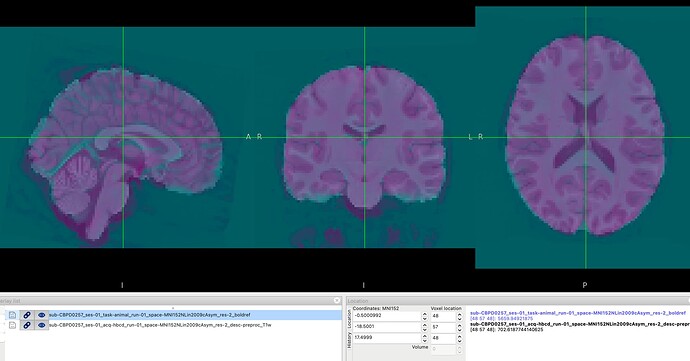Toggle visibility eye of boldref overlay
This screenshot has width=690, height=361.
41,315
